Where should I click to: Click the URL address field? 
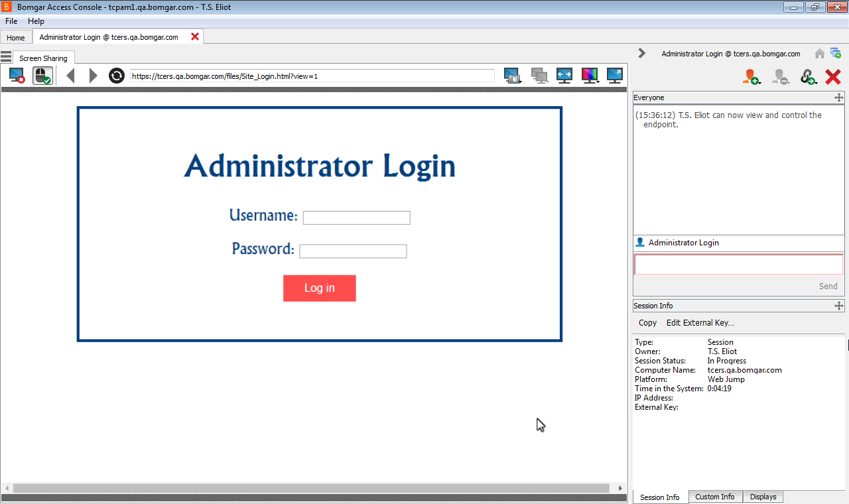tap(312, 76)
